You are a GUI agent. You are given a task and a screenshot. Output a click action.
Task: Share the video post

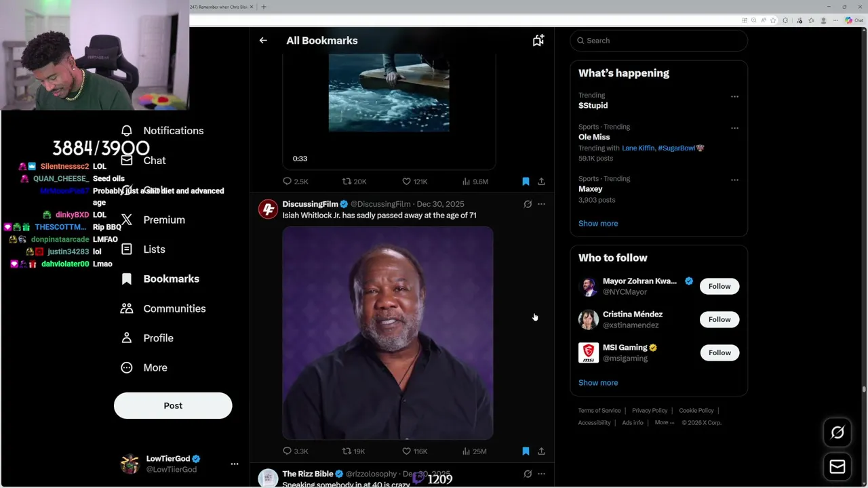point(541,182)
